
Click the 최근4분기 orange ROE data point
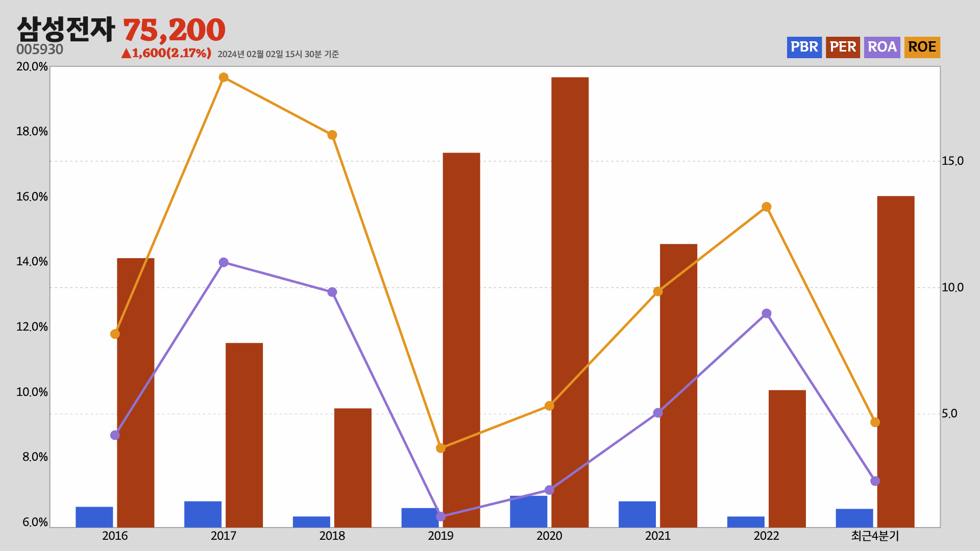click(x=875, y=422)
